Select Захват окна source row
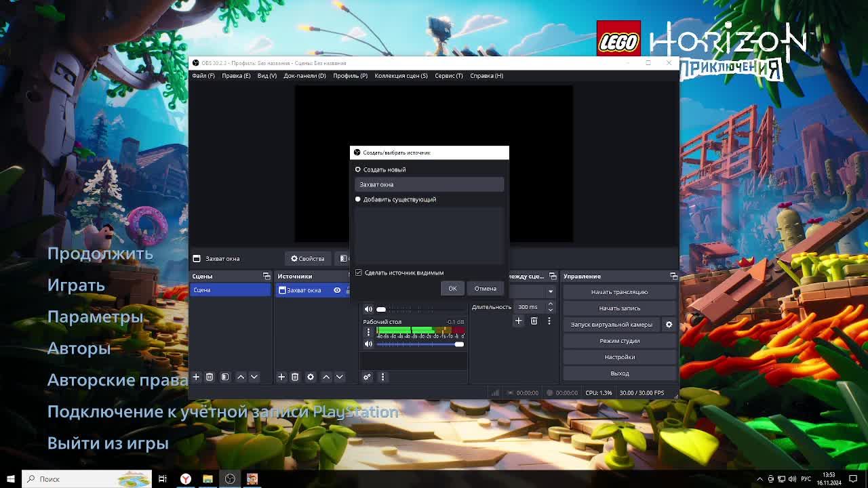868x488 pixels. tap(312, 290)
